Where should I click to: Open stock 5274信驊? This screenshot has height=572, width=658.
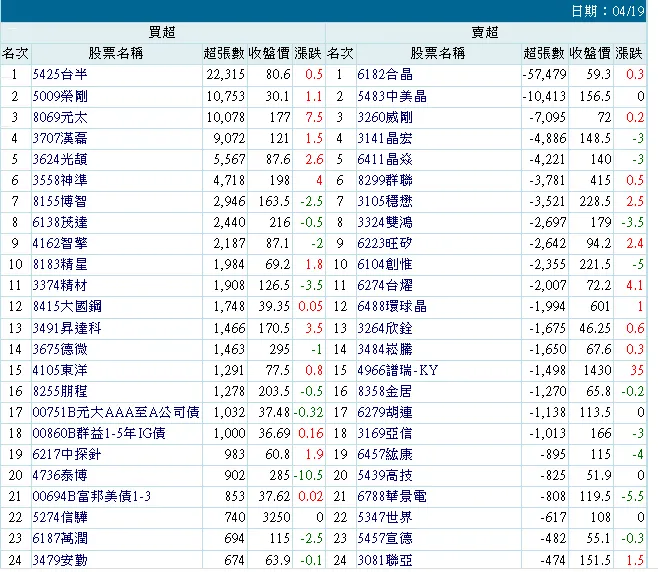(x=60, y=517)
